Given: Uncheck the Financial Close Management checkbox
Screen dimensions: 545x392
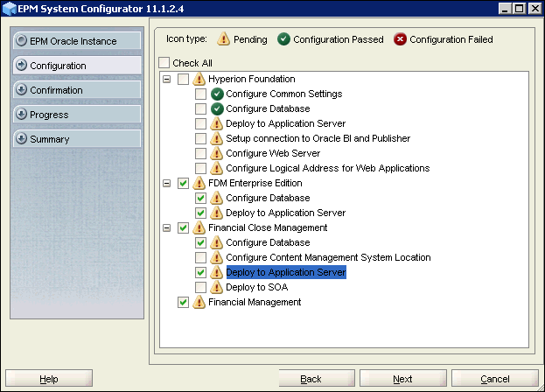Looking at the screenshot, I should click(x=183, y=228).
